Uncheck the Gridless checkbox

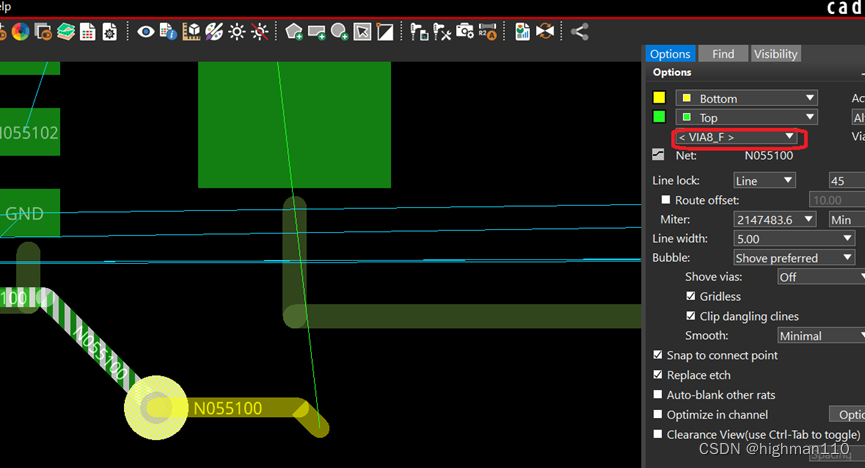[691, 296]
